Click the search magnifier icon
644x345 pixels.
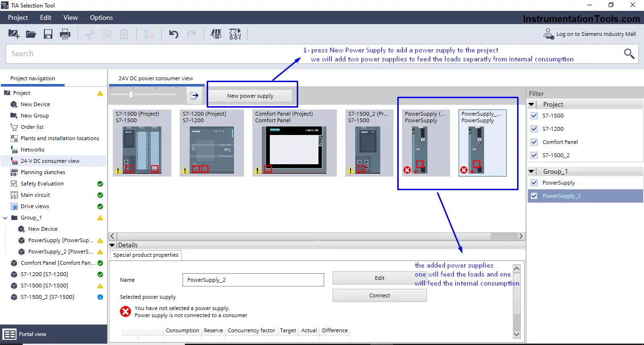click(629, 54)
